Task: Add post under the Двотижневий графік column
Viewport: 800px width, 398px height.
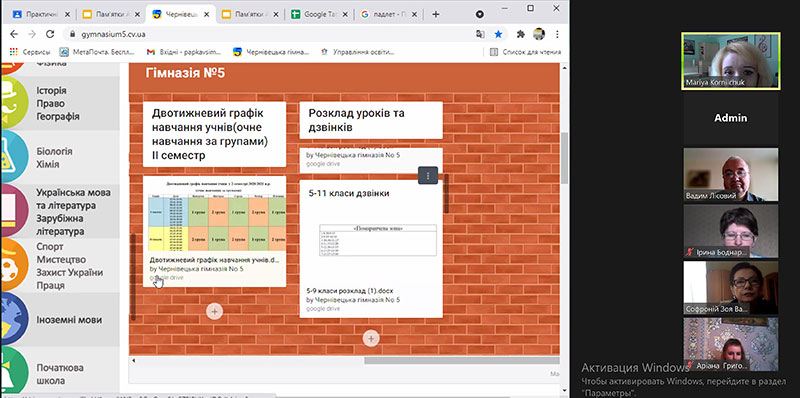Action: point(214,311)
